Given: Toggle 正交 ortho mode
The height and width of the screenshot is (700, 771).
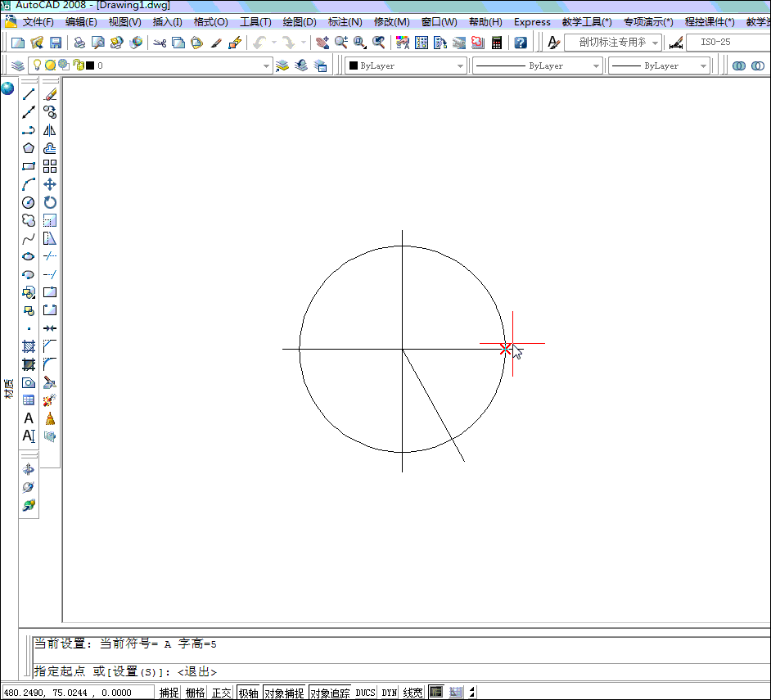Looking at the screenshot, I should click(221, 693).
